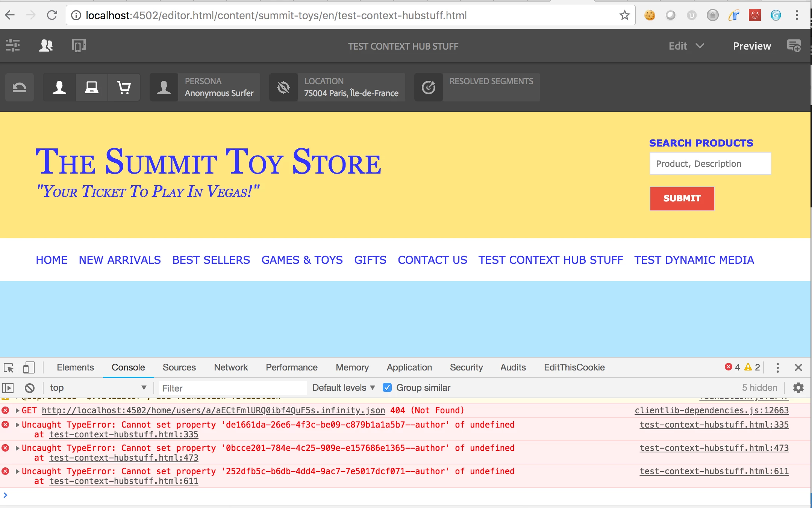Open the GAMES & TOYS navigation link
812x508 pixels.
(x=302, y=260)
